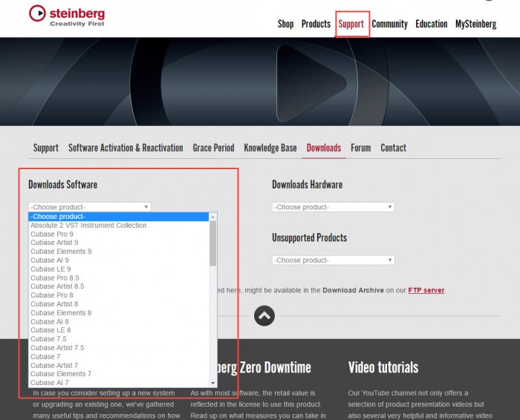The width and height of the screenshot is (520, 420).
Task: Open Products in the main navigation
Action: click(x=316, y=24)
